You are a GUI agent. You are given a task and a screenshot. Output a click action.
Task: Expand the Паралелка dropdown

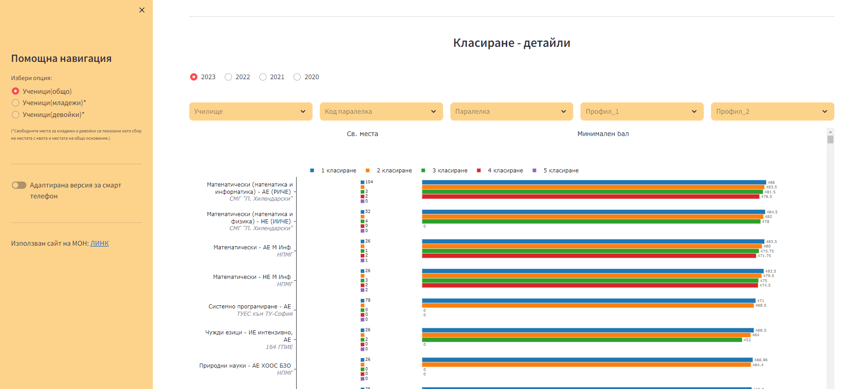point(511,111)
